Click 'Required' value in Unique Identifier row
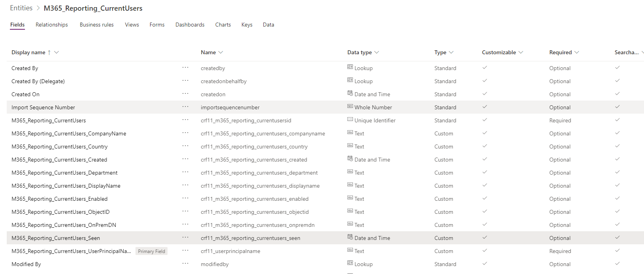This screenshot has height=274, width=644. click(560, 120)
